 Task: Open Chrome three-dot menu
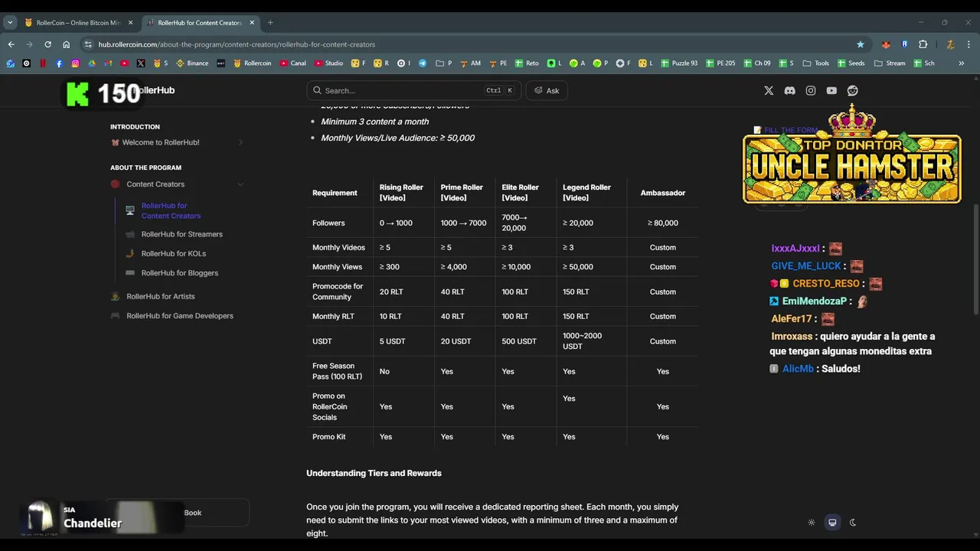click(x=969, y=44)
